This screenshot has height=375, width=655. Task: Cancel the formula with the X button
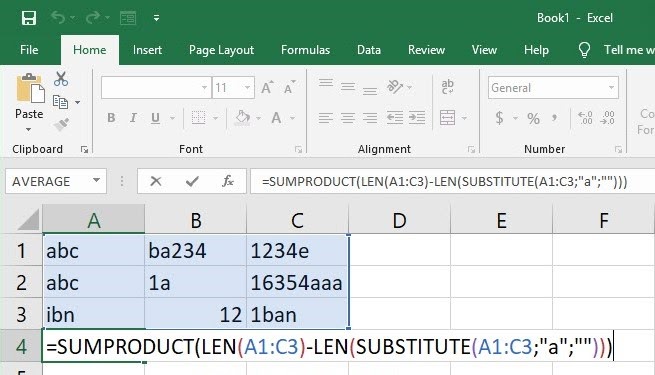click(x=156, y=181)
